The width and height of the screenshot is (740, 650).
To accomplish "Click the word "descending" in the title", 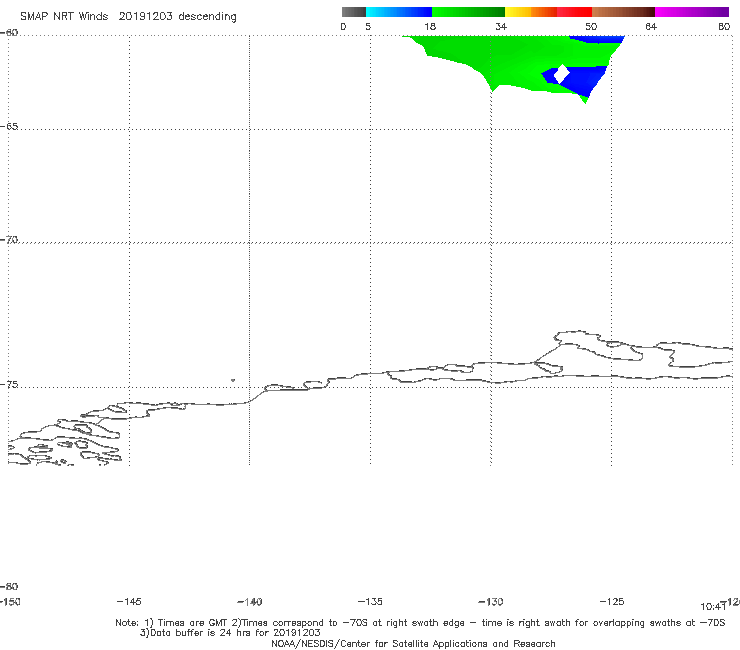I will click(207, 17).
